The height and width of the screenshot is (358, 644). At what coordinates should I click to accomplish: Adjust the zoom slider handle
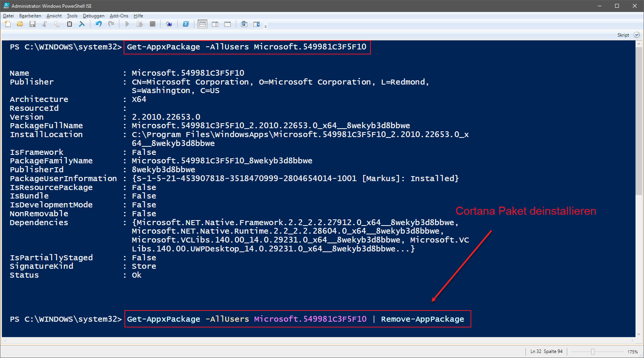[x=593, y=351]
